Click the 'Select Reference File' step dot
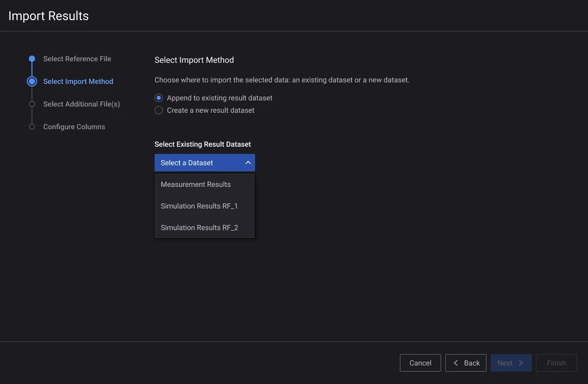This screenshot has height=384, width=588. [32, 59]
